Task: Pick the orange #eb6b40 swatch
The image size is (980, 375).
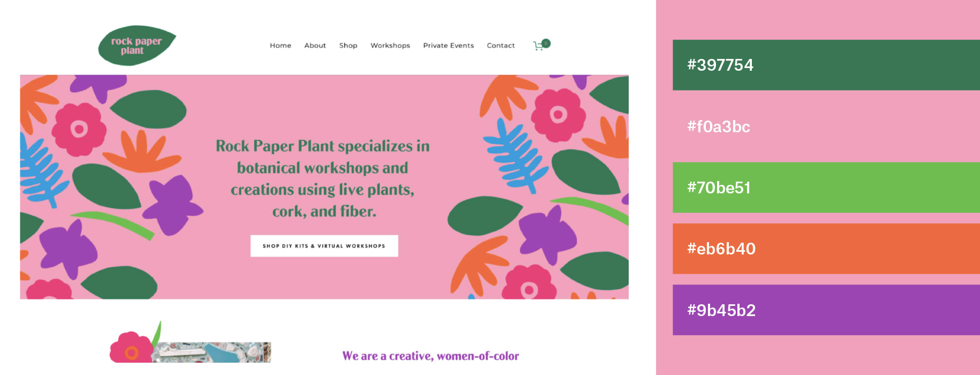Action: [x=826, y=249]
